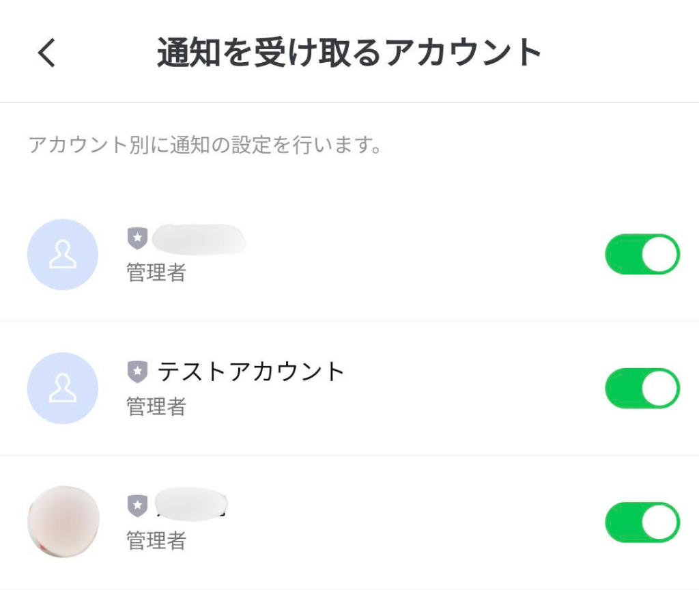This screenshot has height=616, width=699.
Task: Open the third account's photo avatar
Action: (x=63, y=521)
